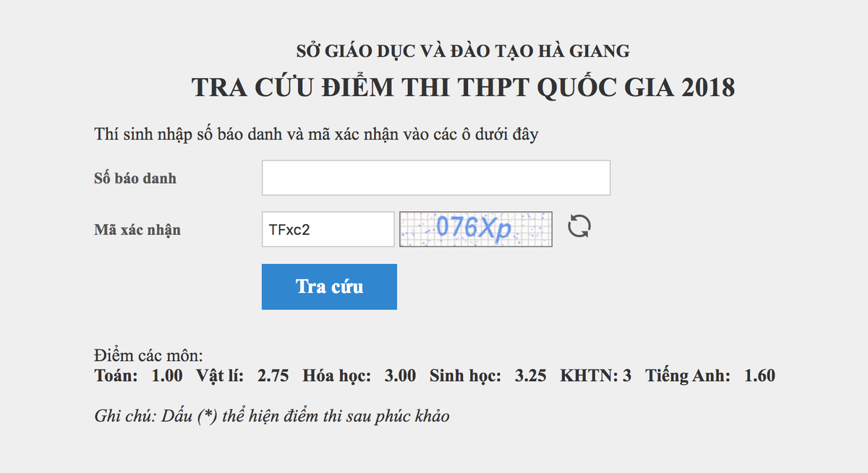
Task: Select the Sinh học score 3.25
Action: pos(529,375)
